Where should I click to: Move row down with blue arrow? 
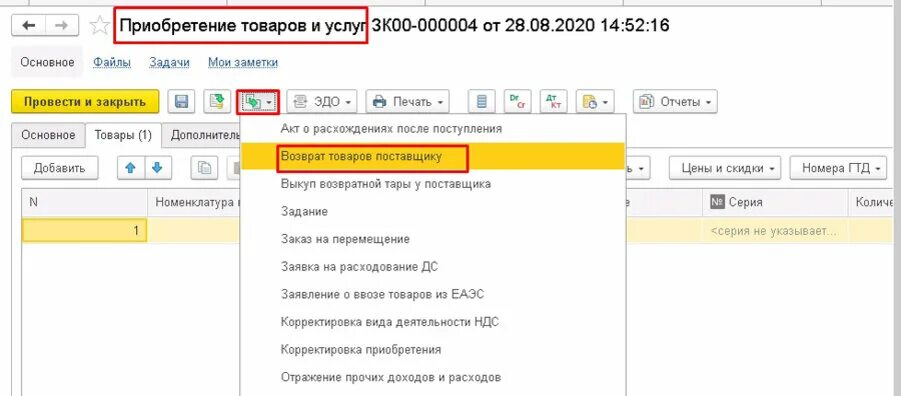(x=157, y=168)
